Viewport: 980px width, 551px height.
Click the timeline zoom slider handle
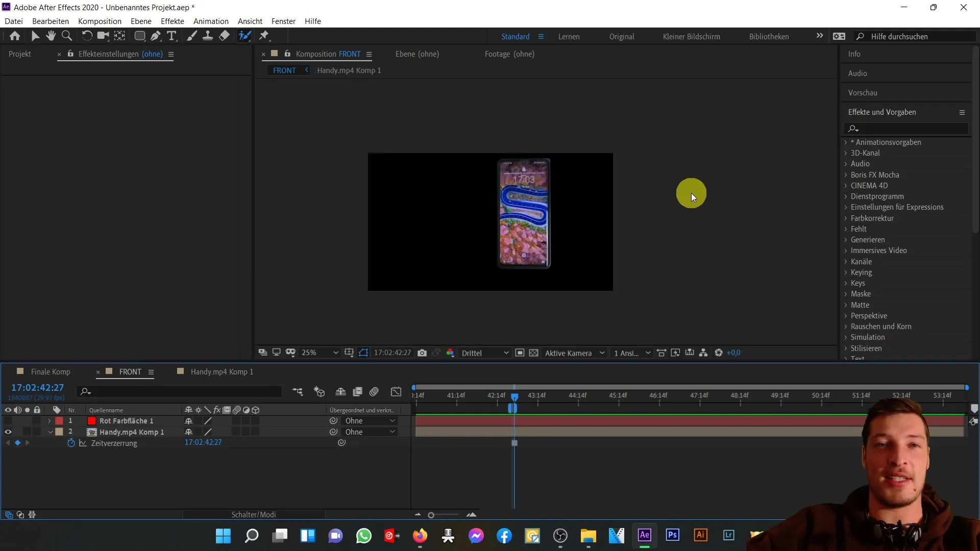[431, 515]
